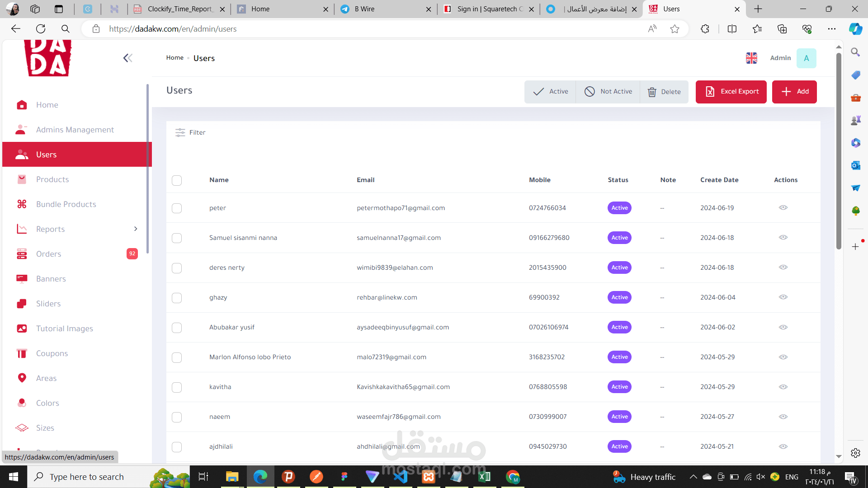Screen dimensions: 868x488
Task: Open Excel from the Windows taskbar
Action: pos(484,477)
